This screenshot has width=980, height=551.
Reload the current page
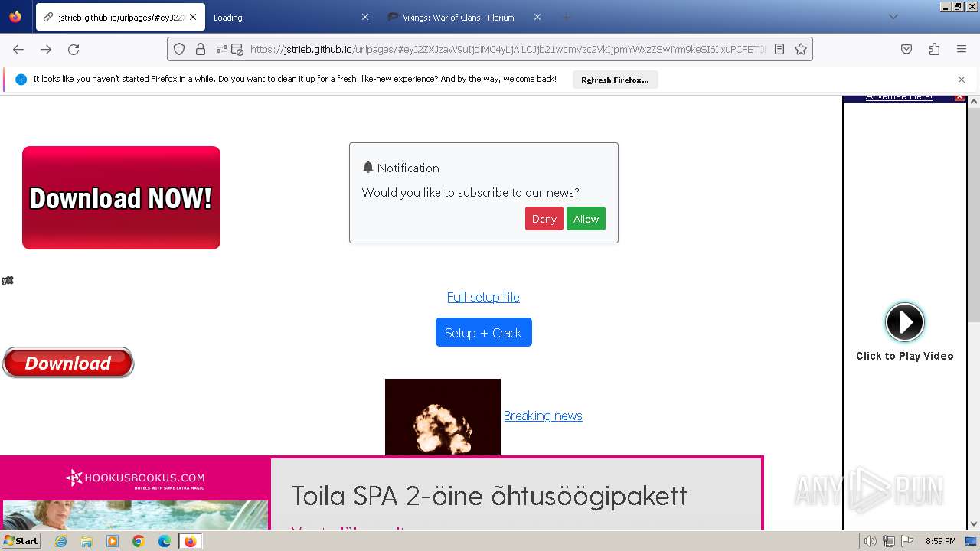(x=73, y=49)
